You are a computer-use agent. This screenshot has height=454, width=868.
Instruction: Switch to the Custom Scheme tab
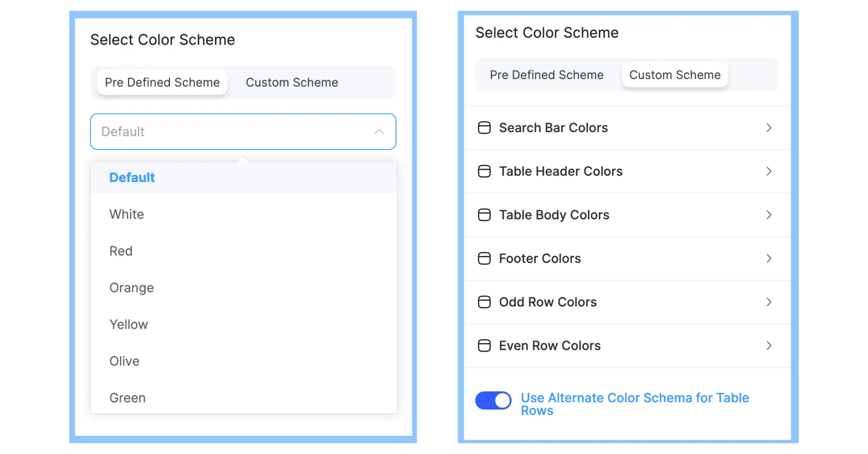[292, 82]
